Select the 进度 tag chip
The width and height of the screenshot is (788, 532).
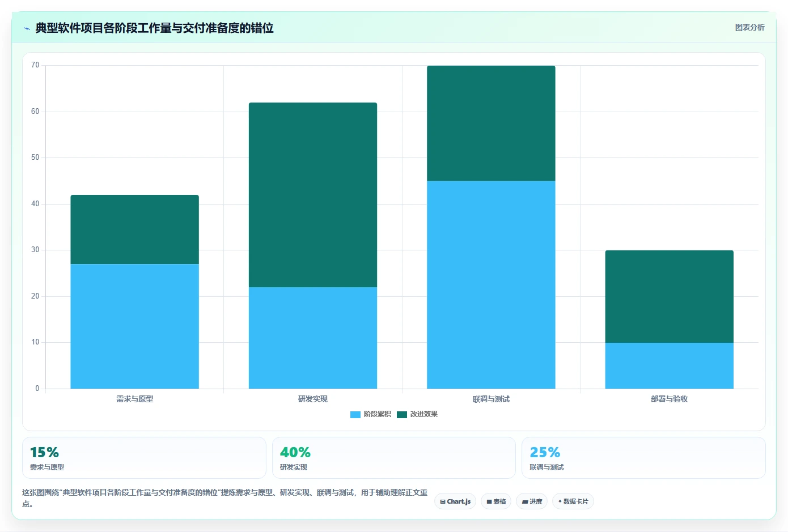[532, 501]
